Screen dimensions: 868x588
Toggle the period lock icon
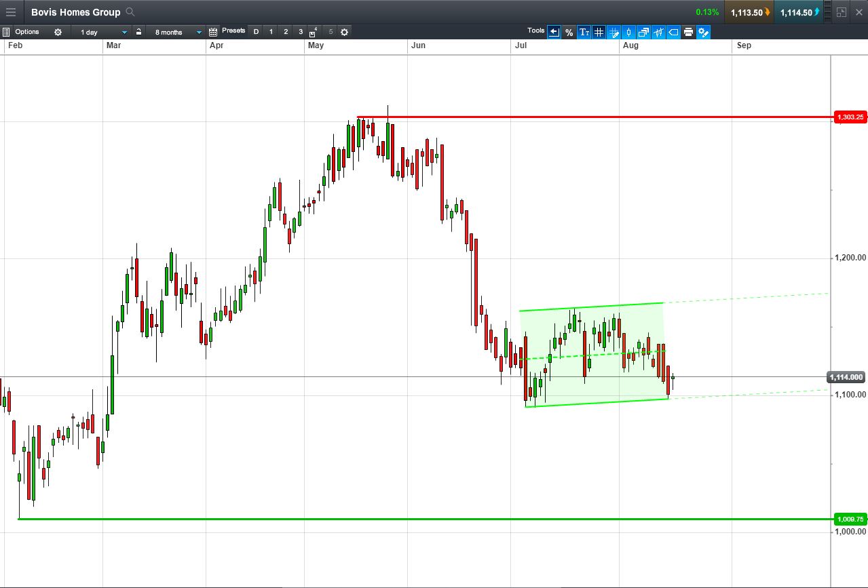click(x=138, y=32)
